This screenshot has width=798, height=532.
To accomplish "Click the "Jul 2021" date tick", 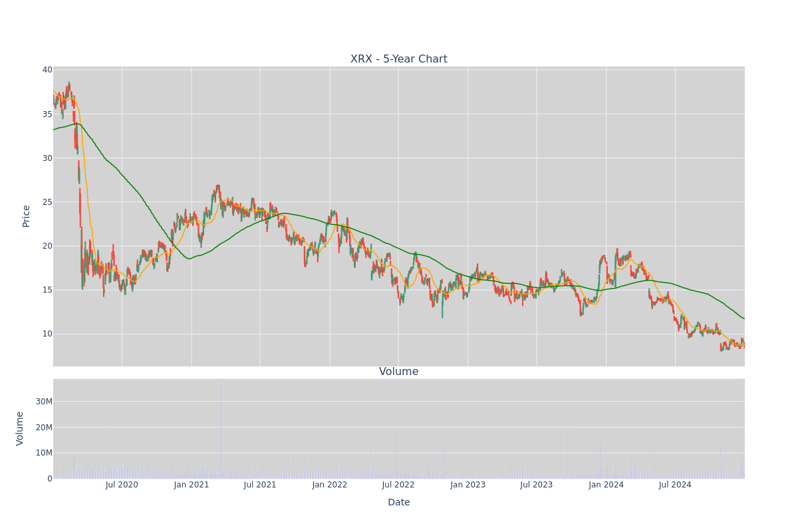I will point(260,485).
